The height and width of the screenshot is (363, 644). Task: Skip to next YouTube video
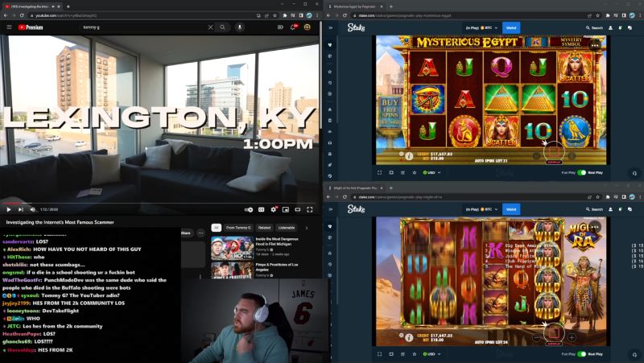point(21,209)
